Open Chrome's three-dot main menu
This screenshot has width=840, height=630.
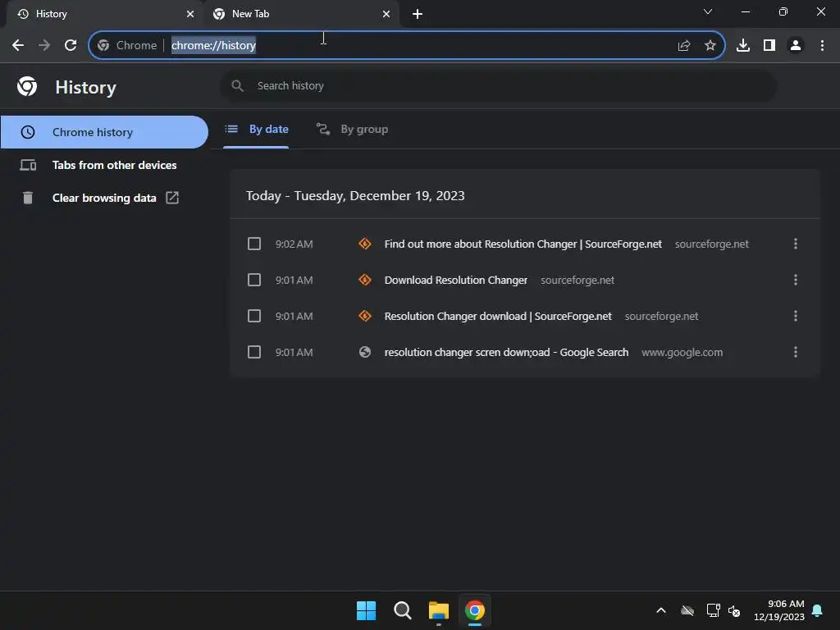(822, 45)
